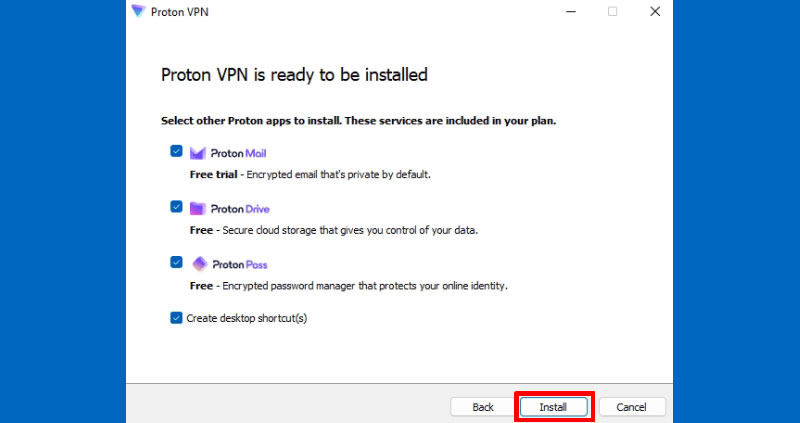Click the 'ready to be installed' heading

tap(294, 75)
